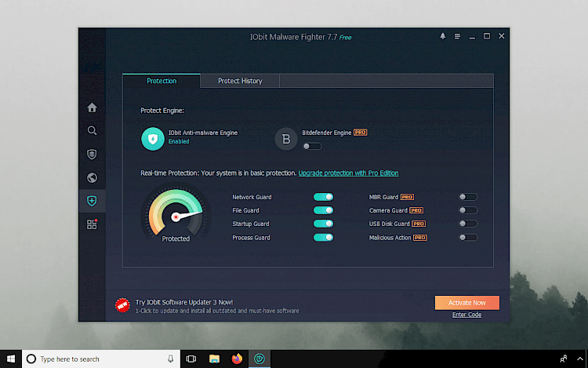
Task: Click the Network Guard label
Action: [x=252, y=197]
